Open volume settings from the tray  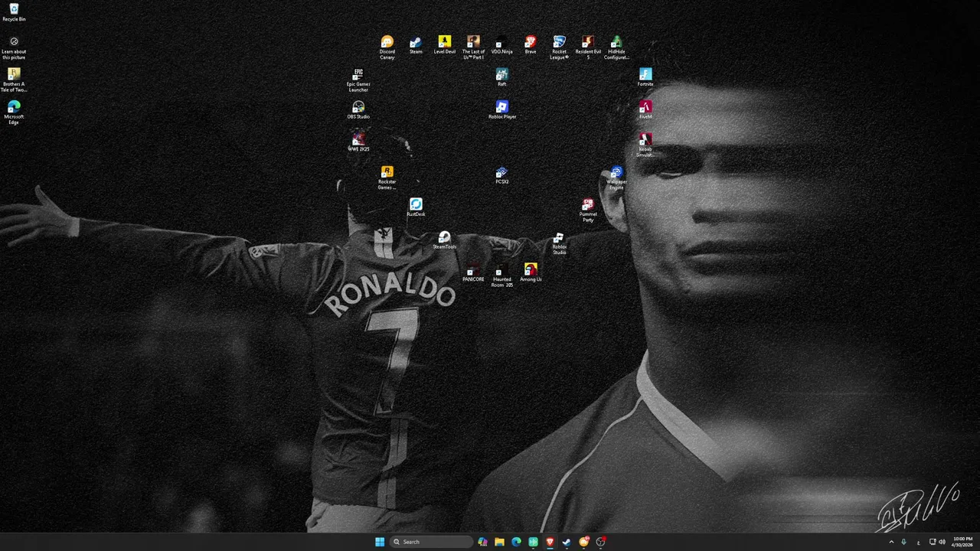pyautogui.click(x=942, y=542)
